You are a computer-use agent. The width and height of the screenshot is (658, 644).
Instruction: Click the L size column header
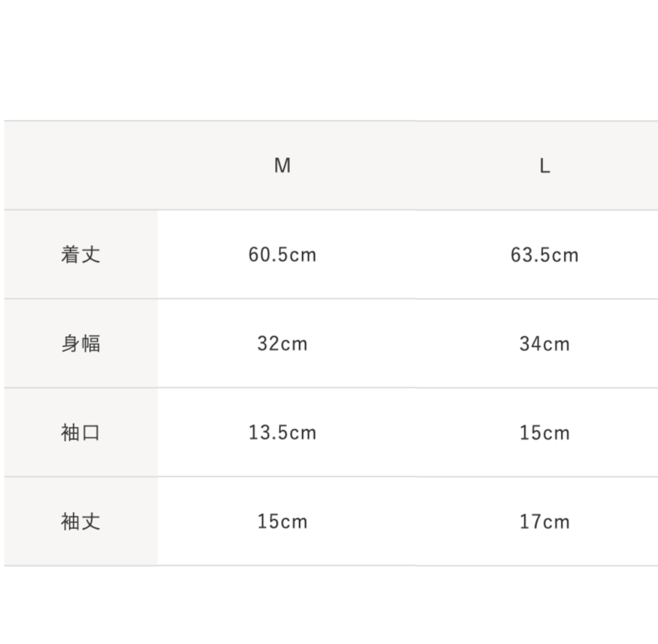coord(544,166)
